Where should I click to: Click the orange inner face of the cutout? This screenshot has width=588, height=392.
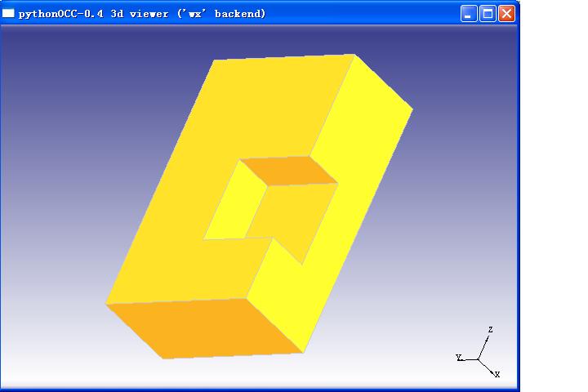pyautogui.click(x=289, y=171)
